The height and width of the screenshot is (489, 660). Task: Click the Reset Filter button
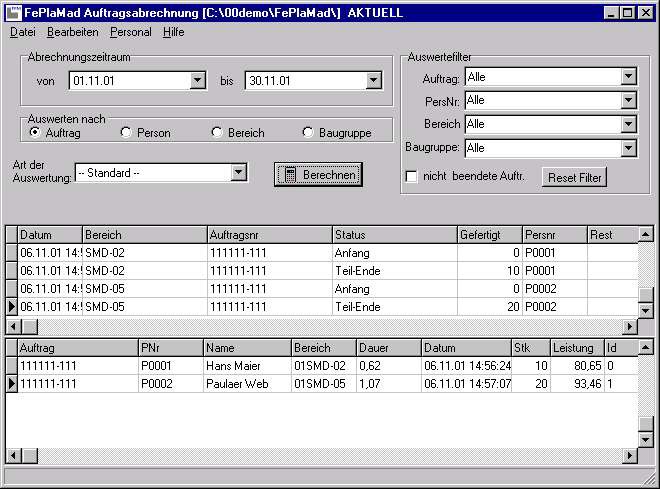pyautogui.click(x=575, y=178)
